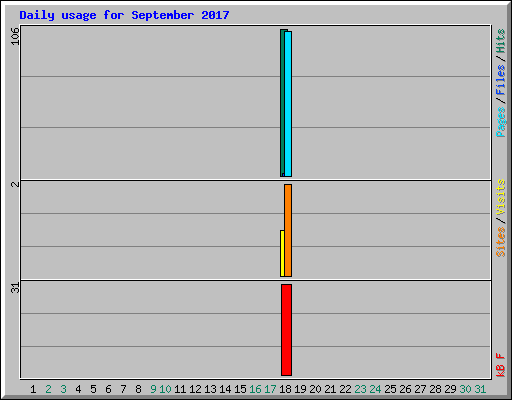The image size is (512, 400).
Task: Click day '5' on the x-axis
Action: 93,389
